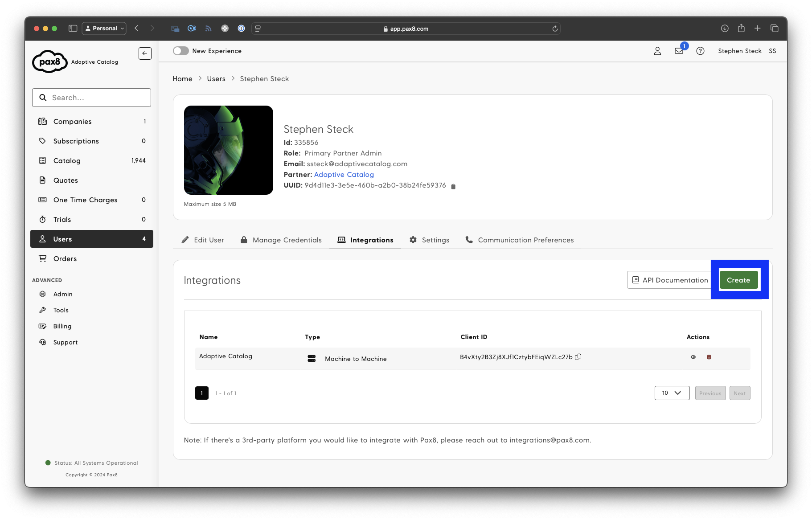Switch to Edit User tab
Viewport: 812px width, 520px height.
203,240
